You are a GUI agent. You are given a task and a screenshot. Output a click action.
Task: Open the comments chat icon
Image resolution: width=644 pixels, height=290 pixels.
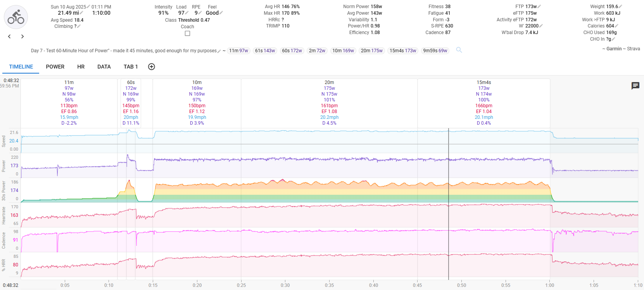point(635,86)
